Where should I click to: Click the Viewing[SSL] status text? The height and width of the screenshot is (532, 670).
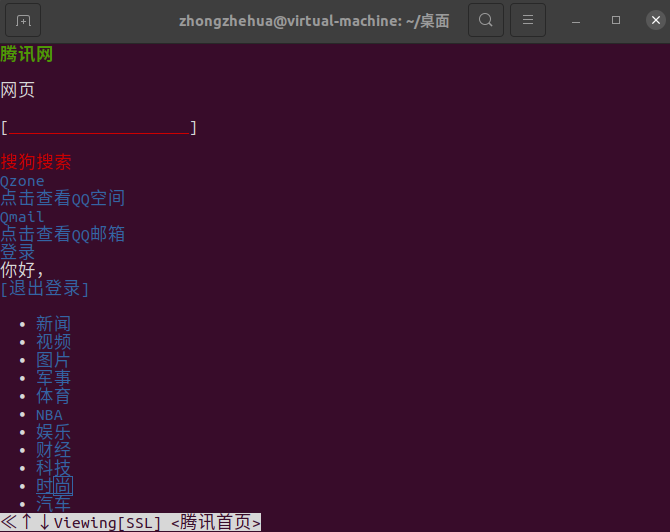coord(107,523)
